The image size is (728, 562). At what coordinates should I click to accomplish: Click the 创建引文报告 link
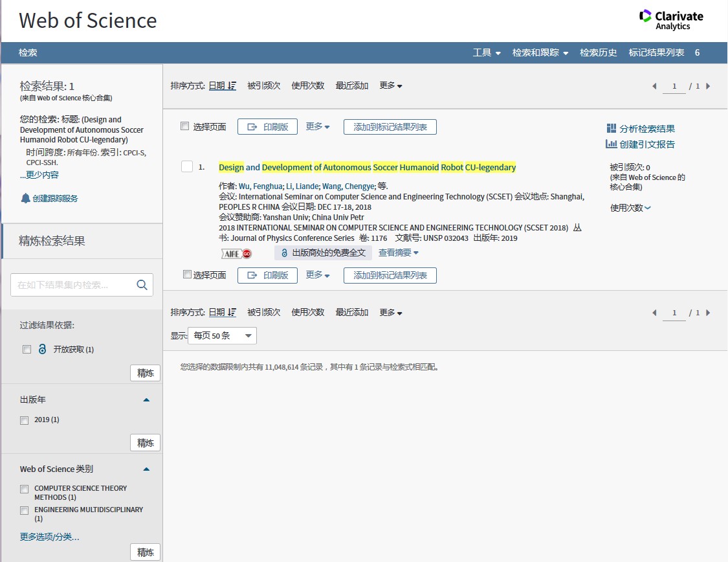tap(646, 144)
